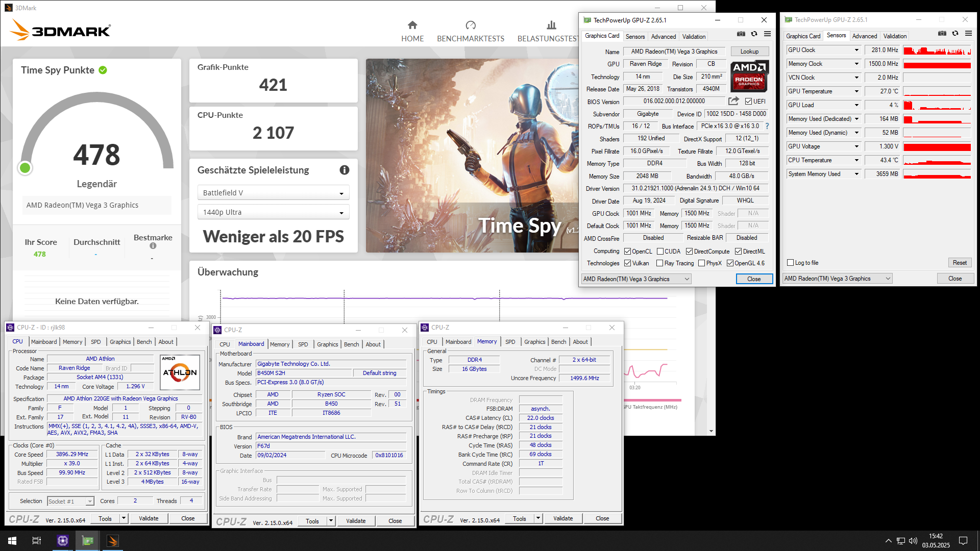Open Validation tab in GPU-Z Sensors window

[895, 36]
